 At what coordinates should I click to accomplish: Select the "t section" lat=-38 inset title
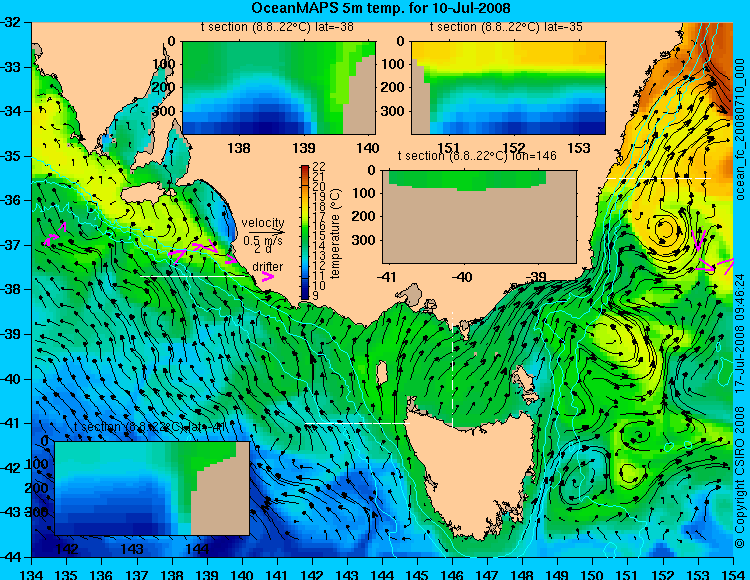[277, 27]
